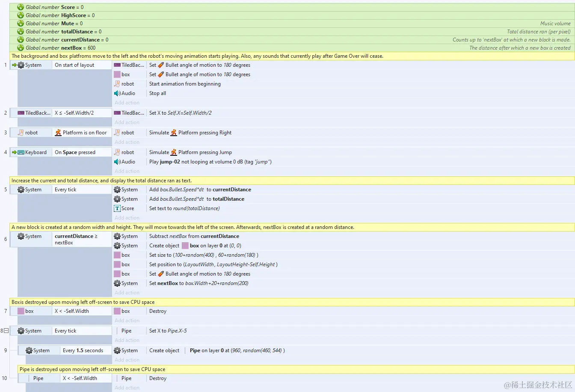Screen dimensions: 575x392
Task: Click the Set X to Self.X=Self.Width/2 action
Action: [x=181, y=113]
